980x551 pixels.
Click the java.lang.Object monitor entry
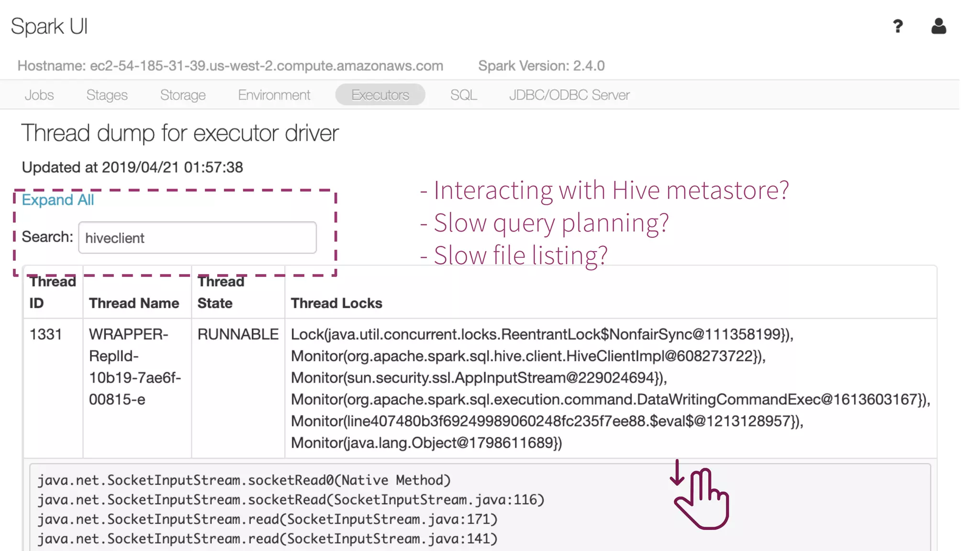[x=426, y=443]
